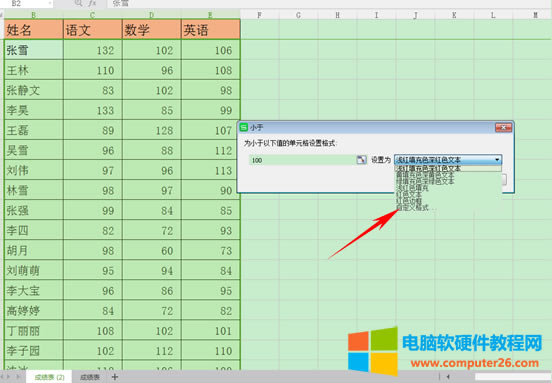
Task: Select the 数学 header cell
Action: [x=151, y=29]
